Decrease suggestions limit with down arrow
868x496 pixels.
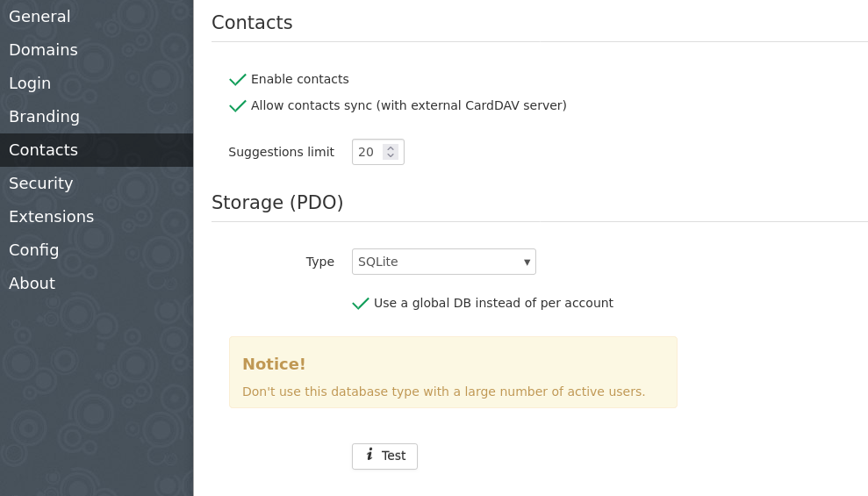pos(391,155)
